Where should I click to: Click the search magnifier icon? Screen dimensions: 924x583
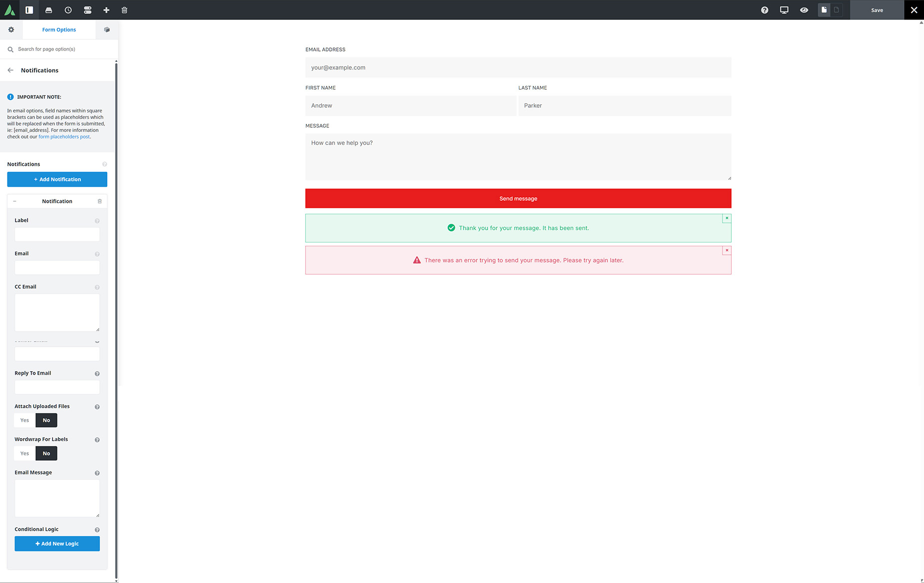point(10,49)
